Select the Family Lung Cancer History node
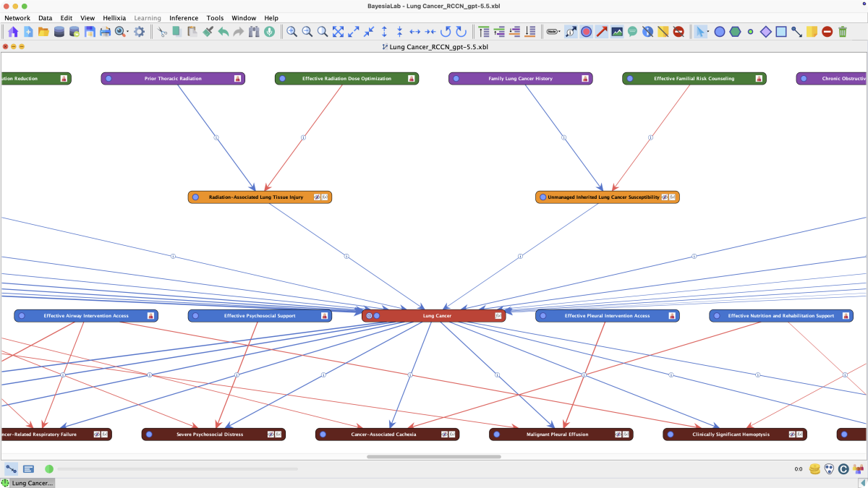The image size is (868, 488). (520, 79)
